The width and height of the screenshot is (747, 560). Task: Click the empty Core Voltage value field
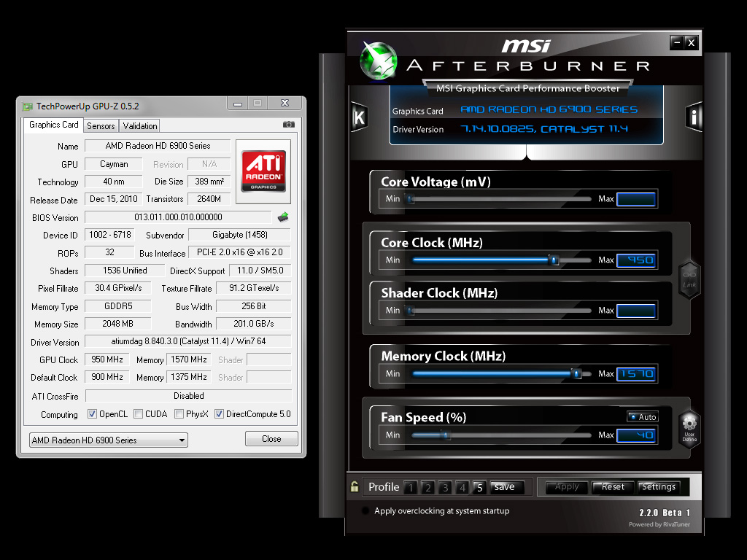pyautogui.click(x=636, y=200)
